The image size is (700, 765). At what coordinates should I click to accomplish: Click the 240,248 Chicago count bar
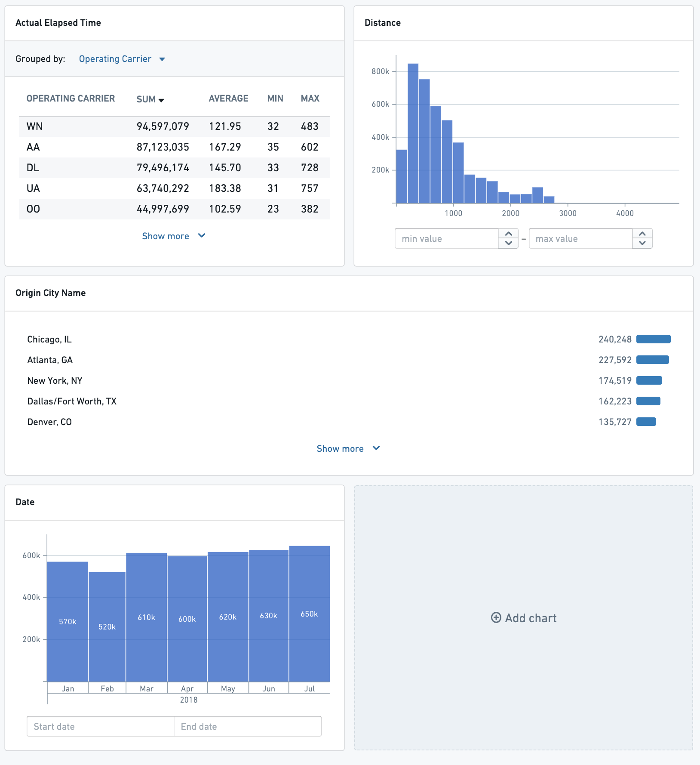click(653, 339)
